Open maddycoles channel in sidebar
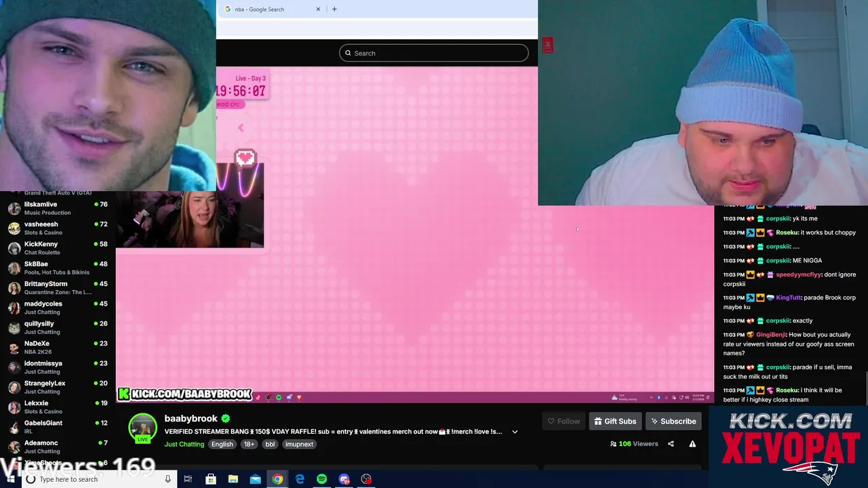This screenshot has height=488, width=868. (58, 307)
